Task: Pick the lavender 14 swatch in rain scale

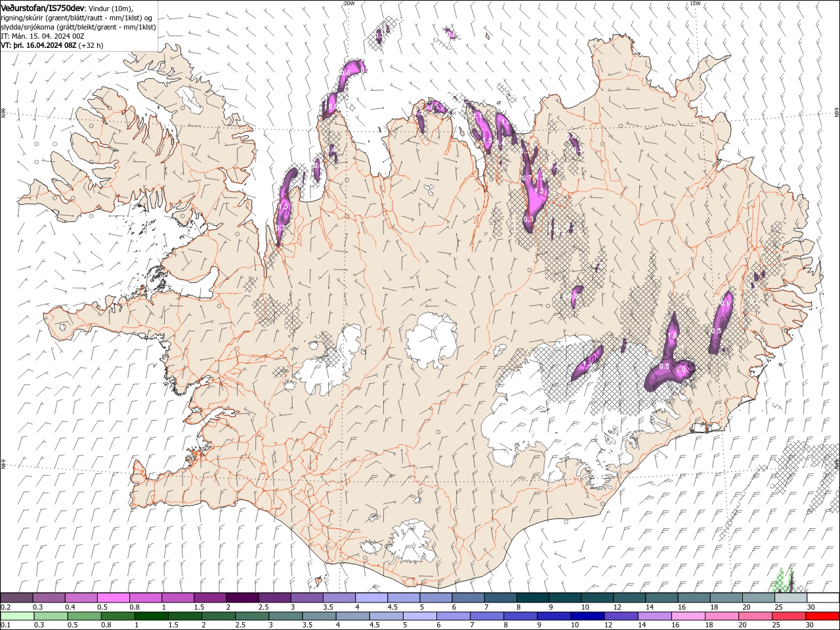Action: coord(655,616)
